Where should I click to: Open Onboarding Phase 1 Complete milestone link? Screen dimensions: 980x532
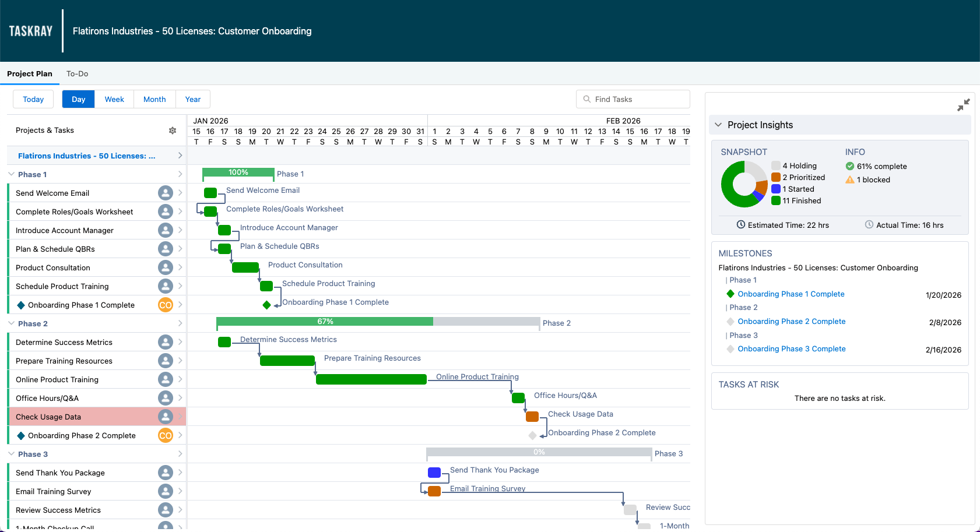[x=791, y=294]
